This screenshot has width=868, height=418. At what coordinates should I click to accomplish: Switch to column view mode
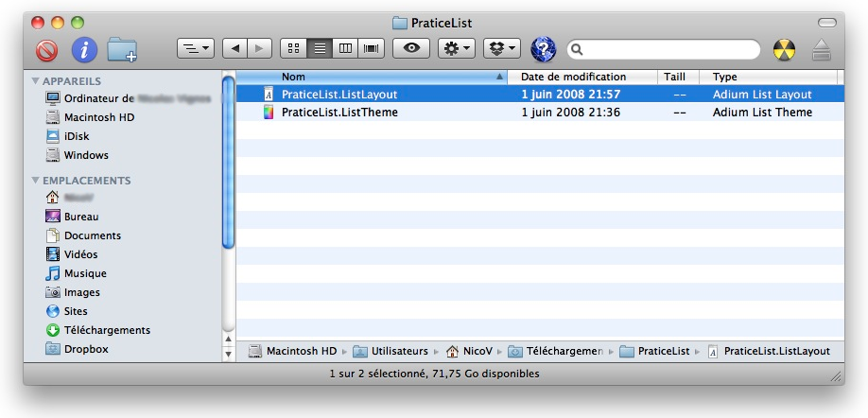pos(346,47)
